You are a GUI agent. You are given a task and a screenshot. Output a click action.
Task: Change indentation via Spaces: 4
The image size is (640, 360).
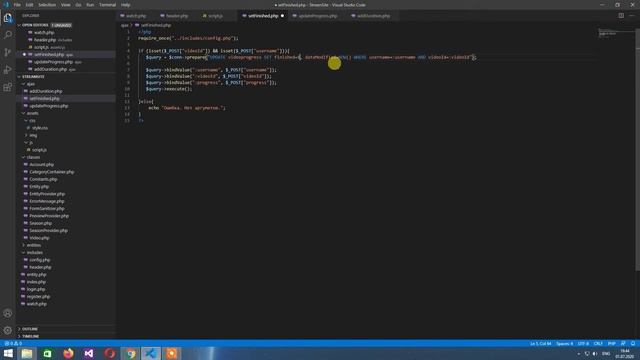pyautogui.click(x=564, y=344)
